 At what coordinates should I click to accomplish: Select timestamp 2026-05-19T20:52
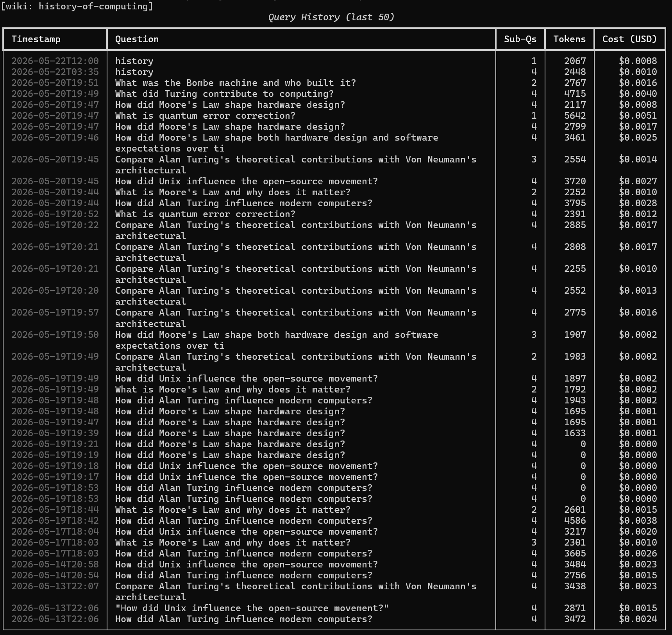pos(55,214)
